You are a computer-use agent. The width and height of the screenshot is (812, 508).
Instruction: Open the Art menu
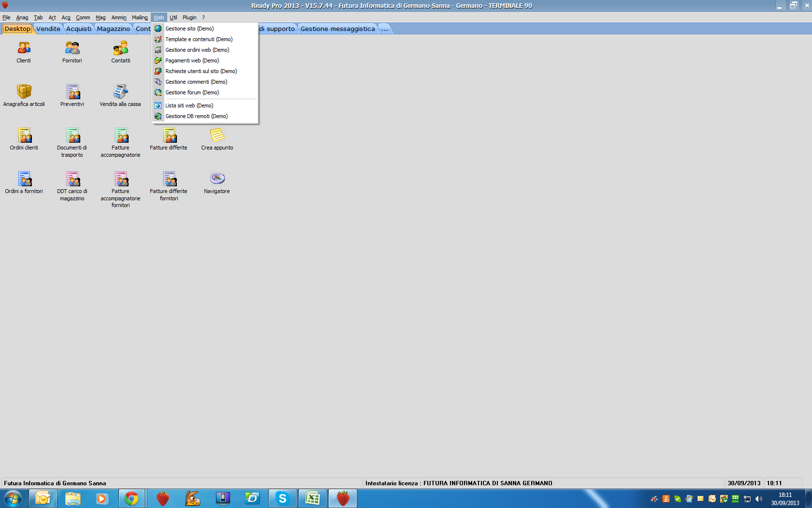click(x=52, y=17)
